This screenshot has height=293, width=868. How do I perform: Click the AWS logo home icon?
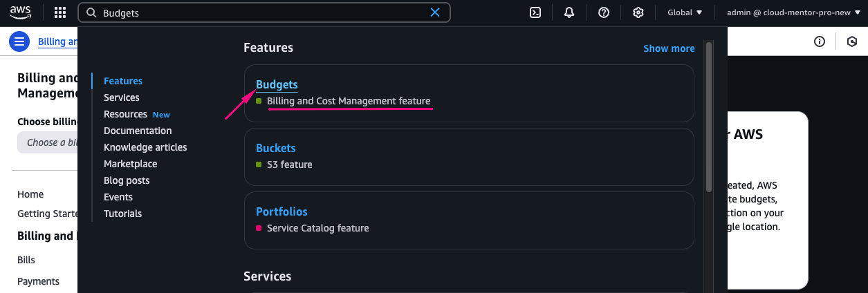(21, 12)
